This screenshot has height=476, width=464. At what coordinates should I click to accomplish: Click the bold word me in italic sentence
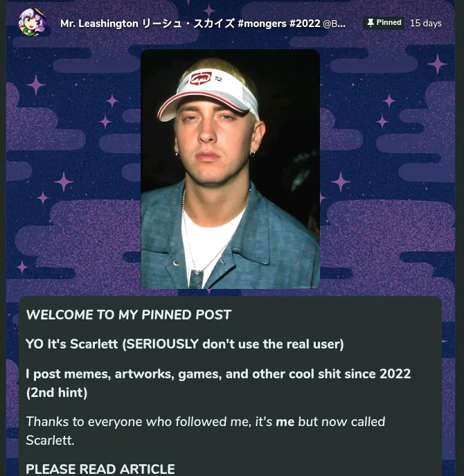click(x=285, y=422)
